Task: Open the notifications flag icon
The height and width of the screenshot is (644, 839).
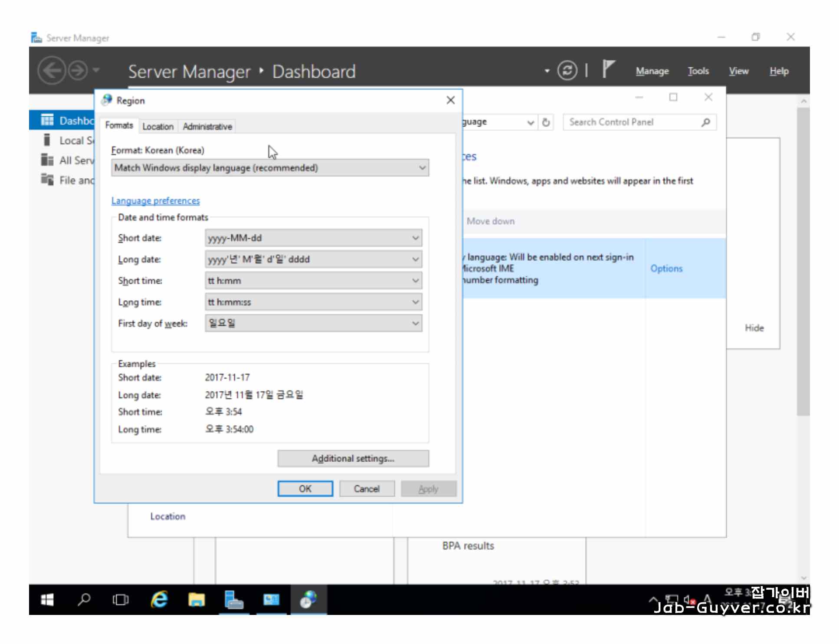Action: coord(608,69)
